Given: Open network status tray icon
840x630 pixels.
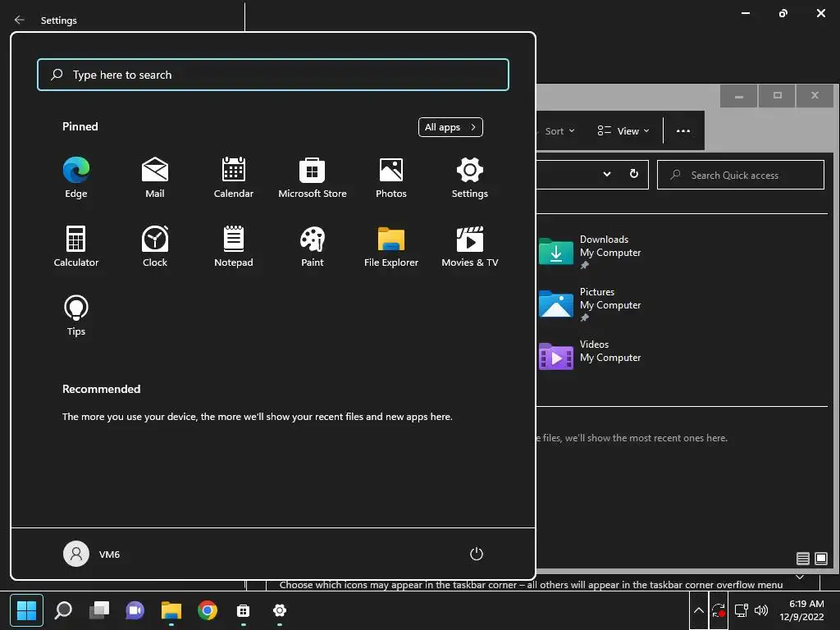Looking at the screenshot, I should coord(741,610).
